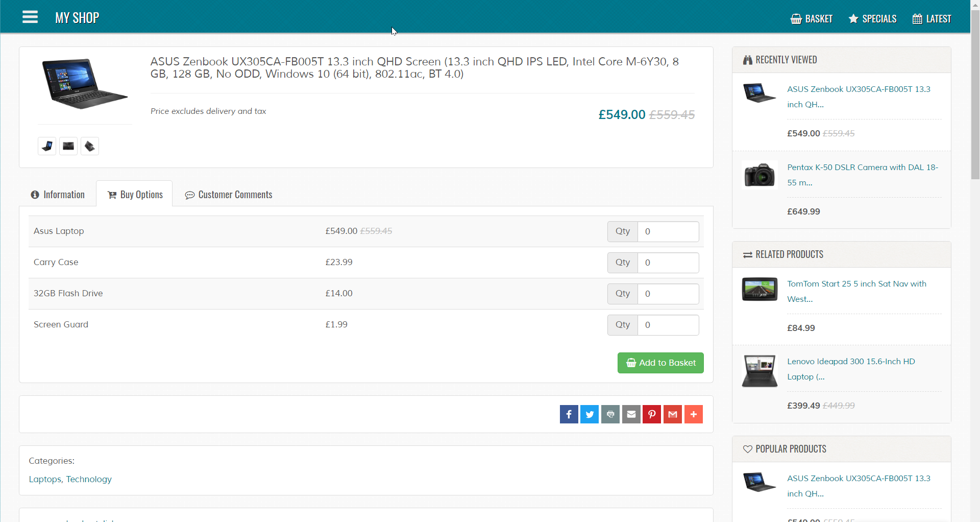Image resolution: width=980 pixels, height=522 pixels.
Task: Click the £549.00 main product price
Action: tap(622, 114)
